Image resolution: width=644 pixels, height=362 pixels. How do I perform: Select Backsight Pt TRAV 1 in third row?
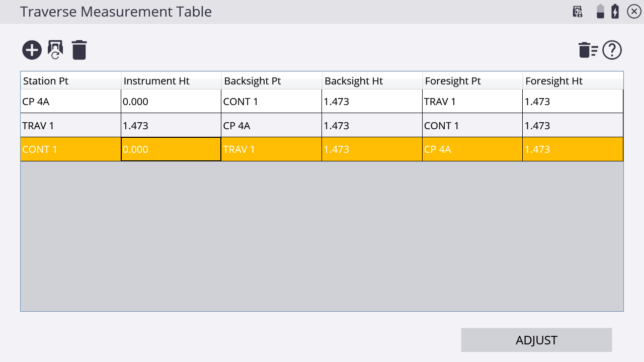[272, 149]
